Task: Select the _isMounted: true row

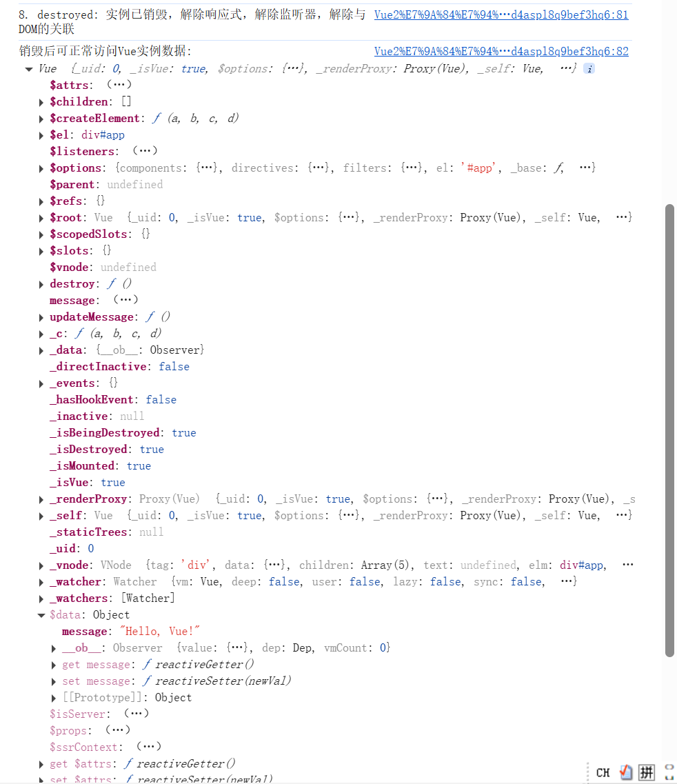Action: (x=100, y=466)
